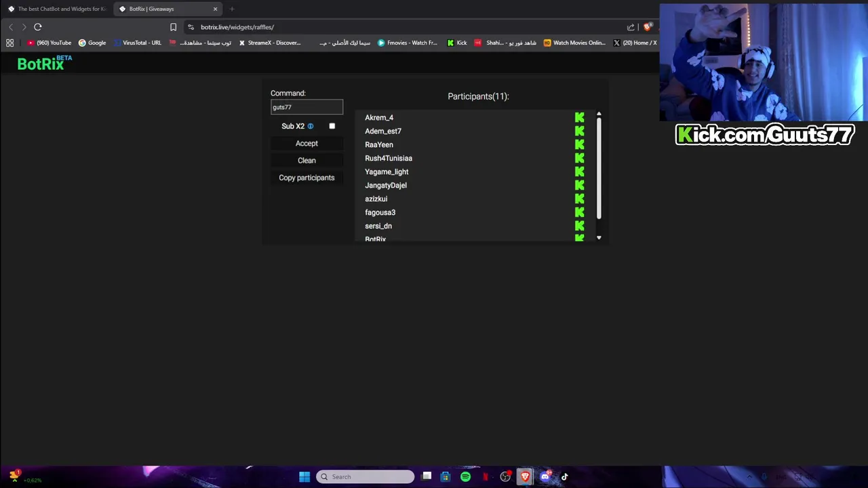Select participant Yagame_light

[x=387, y=171]
